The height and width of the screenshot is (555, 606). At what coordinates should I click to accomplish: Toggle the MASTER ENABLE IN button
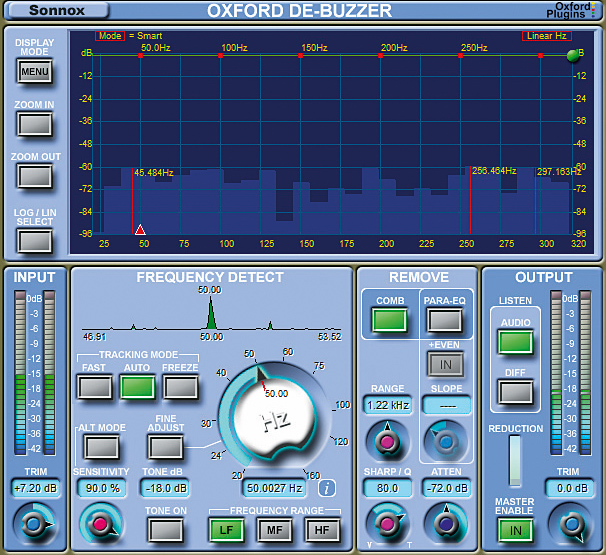click(515, 531)
